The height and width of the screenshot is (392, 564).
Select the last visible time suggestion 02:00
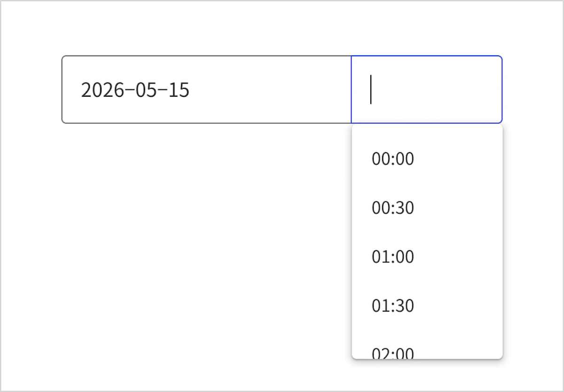[427, 344]
